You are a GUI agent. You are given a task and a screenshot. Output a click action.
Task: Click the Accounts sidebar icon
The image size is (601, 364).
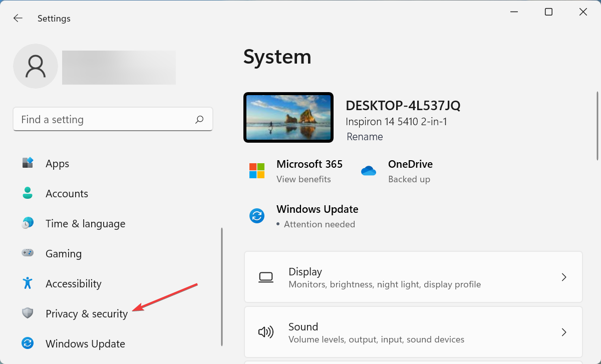[x=28, y=193]
